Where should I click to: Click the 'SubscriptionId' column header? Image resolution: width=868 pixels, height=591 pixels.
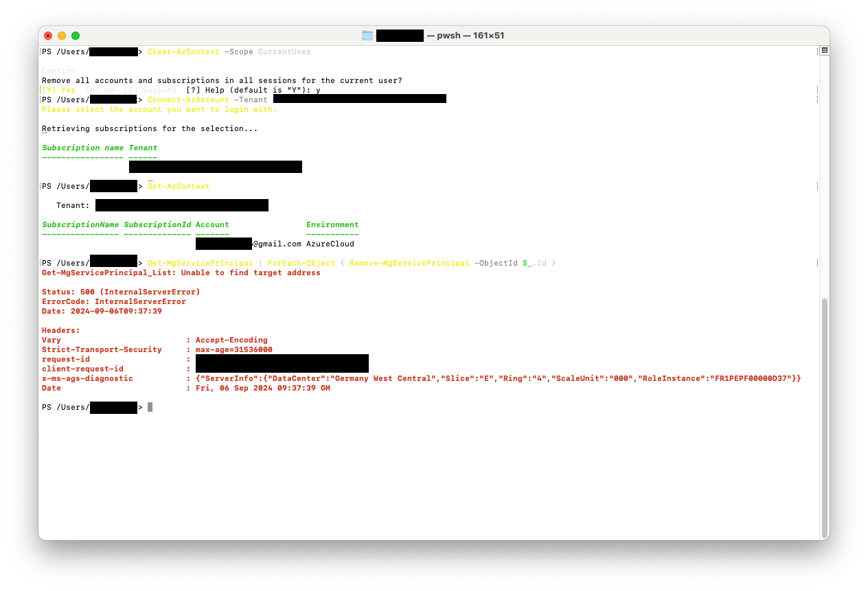pos(157,225)
